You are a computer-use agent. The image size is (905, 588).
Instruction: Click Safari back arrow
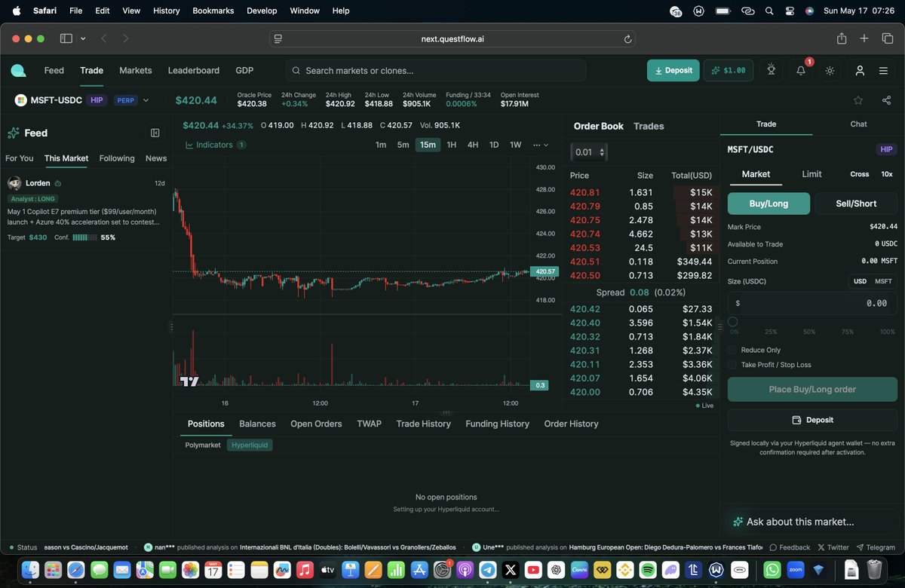point(104,38)
